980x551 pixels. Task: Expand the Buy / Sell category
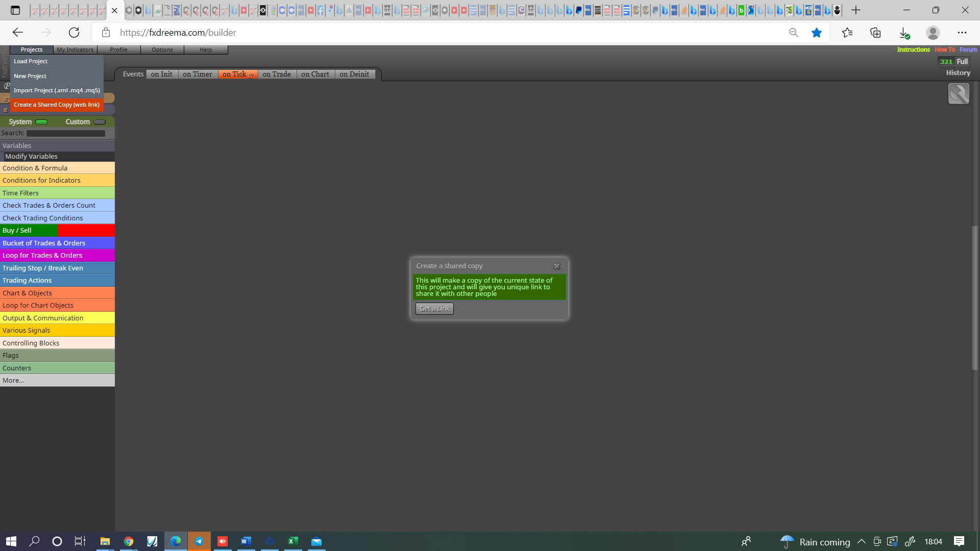(57, 231)
